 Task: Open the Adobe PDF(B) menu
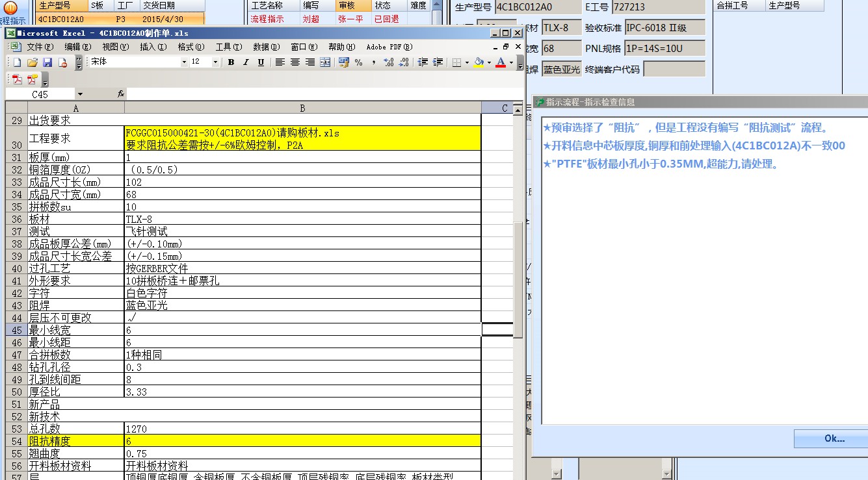[x=389, y=47]
